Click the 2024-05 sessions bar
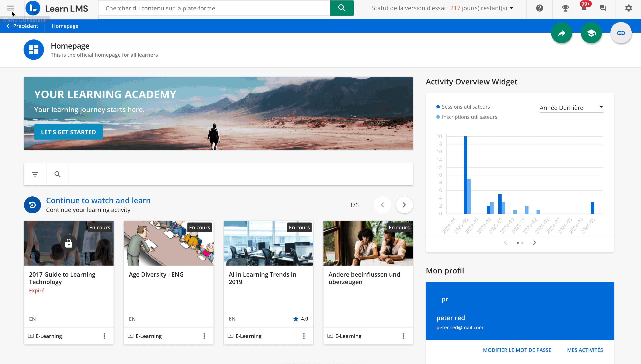641x364 pixels. (x=592, y=207)
